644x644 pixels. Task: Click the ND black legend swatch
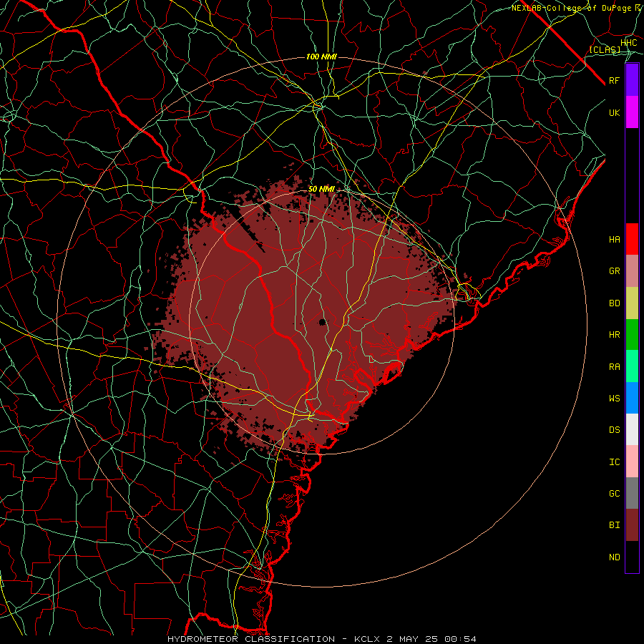(x=632, y=557)
